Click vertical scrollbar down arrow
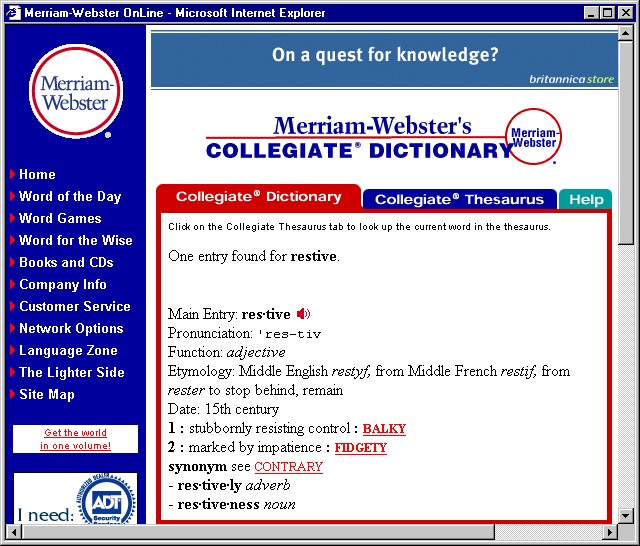This screenshot has height=546, width=640. click(x=625, y=516)
